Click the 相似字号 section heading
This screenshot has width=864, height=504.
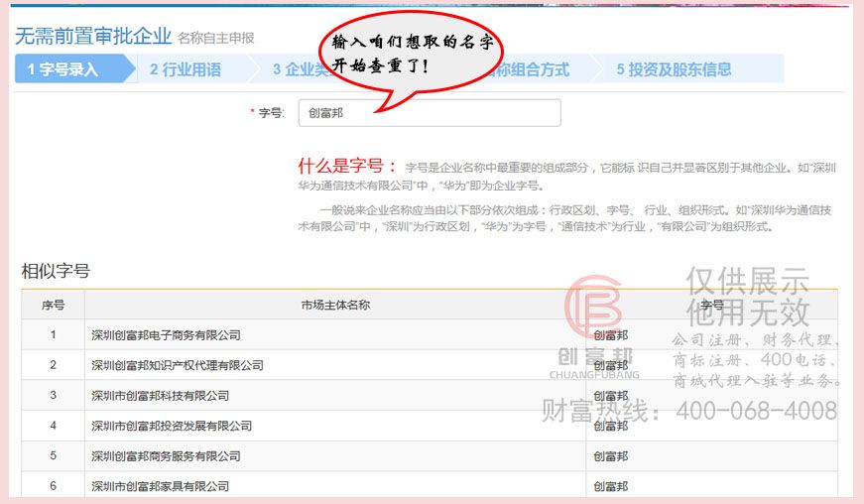point(56,271)
